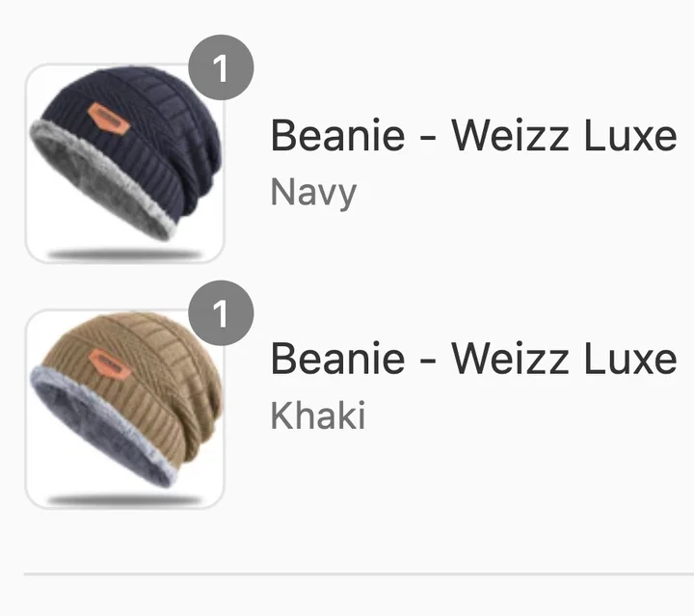Select the Beanie - Weizz Luxe title above Khaki
Image resolution: width=694 pixels, height=616 pixels.
coord(473,359)
